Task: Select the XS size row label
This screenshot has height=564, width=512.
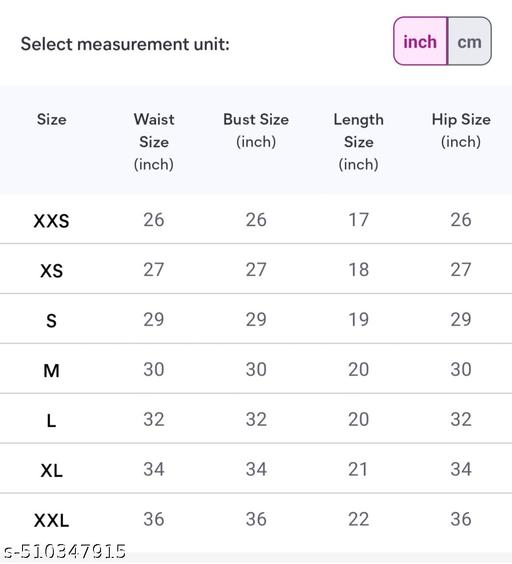Action: [x=51, y=270]
